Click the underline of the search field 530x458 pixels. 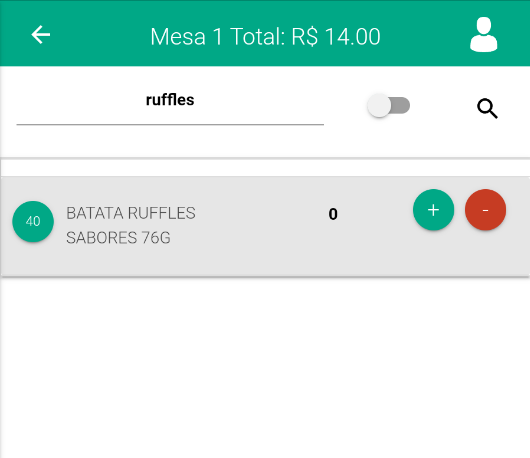pos(170,124)
